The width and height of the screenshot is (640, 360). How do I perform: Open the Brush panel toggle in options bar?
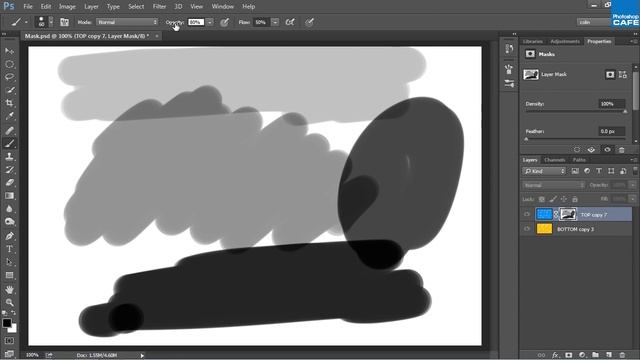[64, 22]
